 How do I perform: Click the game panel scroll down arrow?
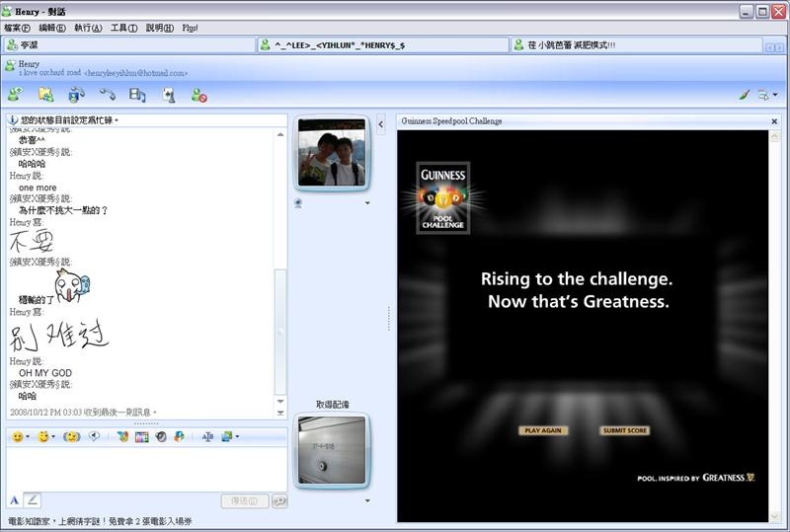pyautogui.click(x=774, y=516)
